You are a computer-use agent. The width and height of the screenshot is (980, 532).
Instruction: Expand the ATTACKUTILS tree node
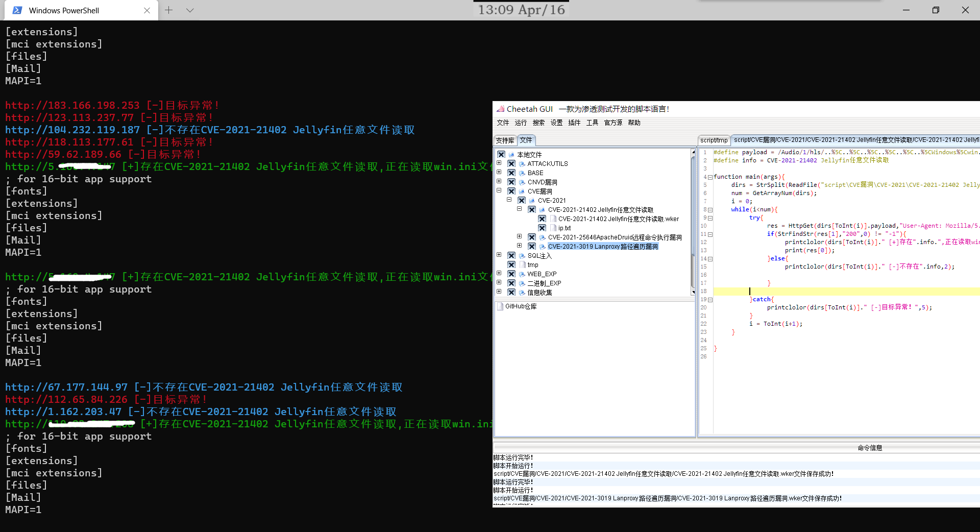[499, 163]
